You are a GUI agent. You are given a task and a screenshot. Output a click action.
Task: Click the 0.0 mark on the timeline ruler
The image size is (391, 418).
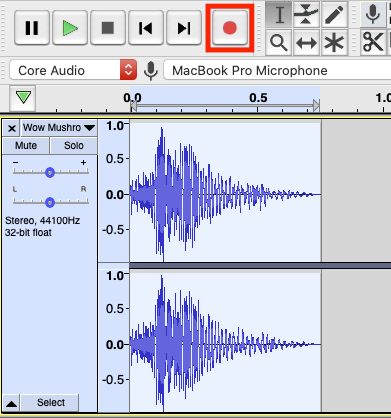[132, 98]
